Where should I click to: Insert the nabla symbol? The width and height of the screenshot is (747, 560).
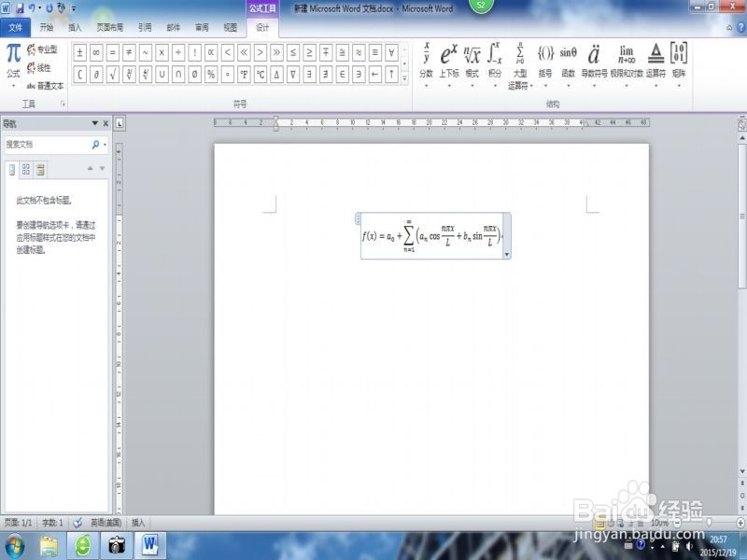(293, 75)
